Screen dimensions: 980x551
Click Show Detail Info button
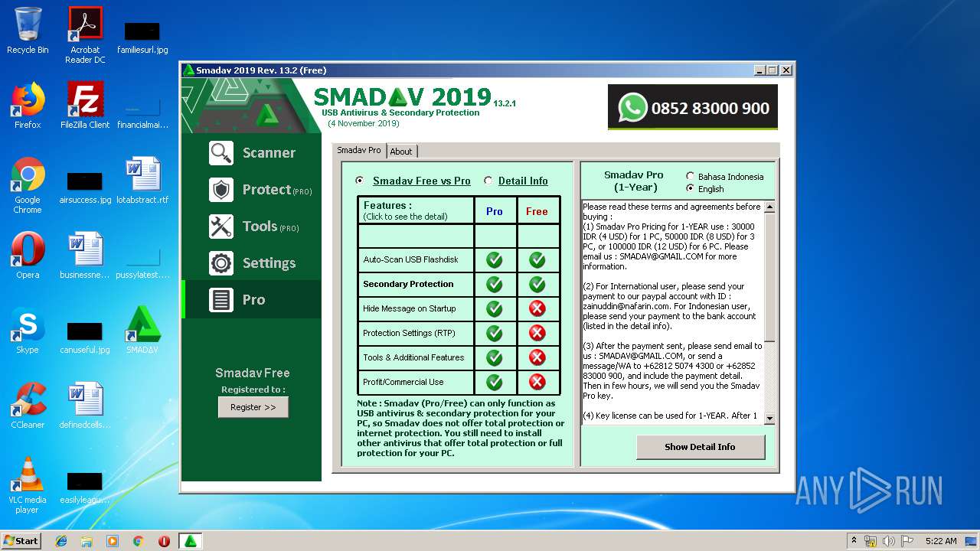(700, 447)
